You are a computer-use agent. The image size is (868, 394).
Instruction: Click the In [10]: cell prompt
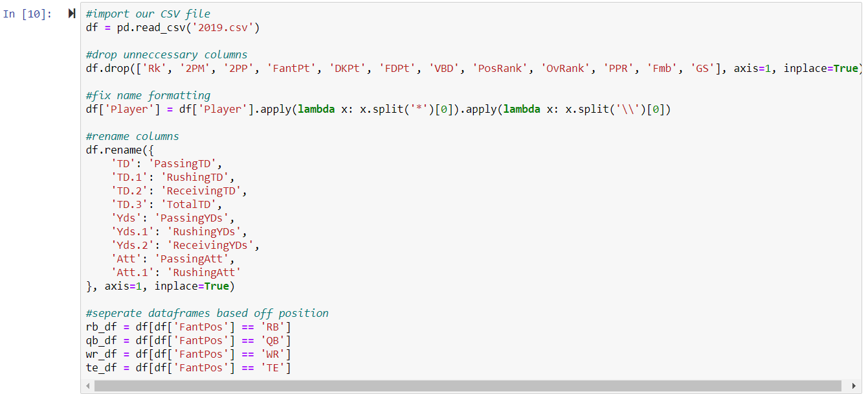[28, 14]
